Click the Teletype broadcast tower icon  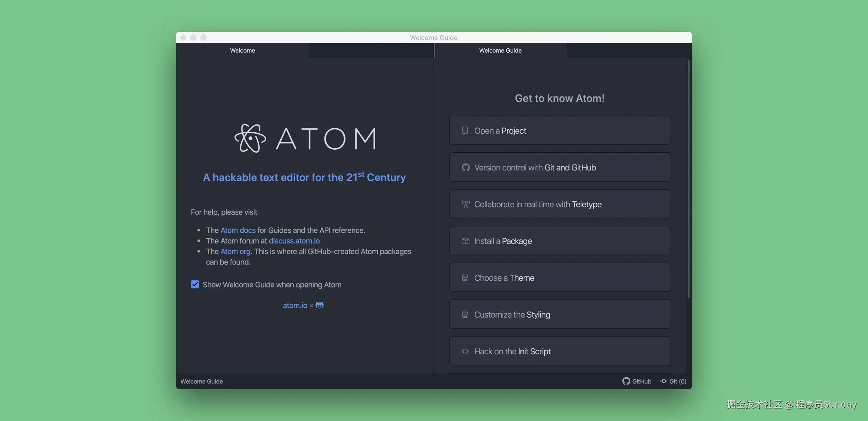click(465, 204)
